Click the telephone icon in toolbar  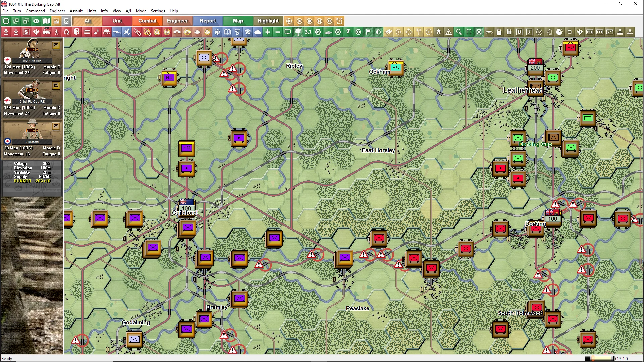tap(248, 32)
